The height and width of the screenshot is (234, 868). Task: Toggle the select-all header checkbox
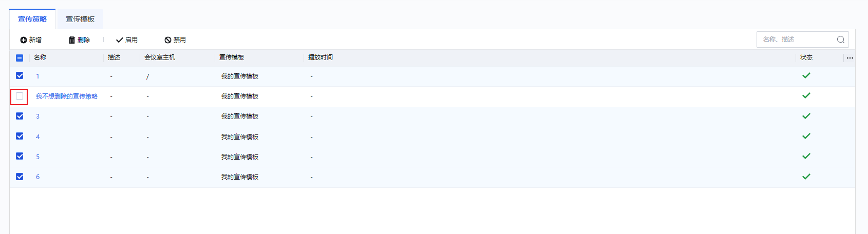(20, 58)
